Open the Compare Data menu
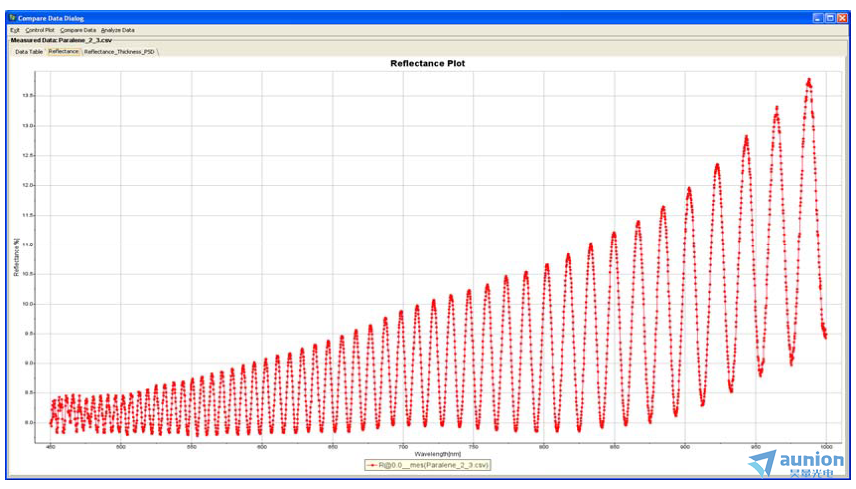Image resolution: width=856 pixels, height=489 pixels. pyautogui.click(x=78, y=31)
